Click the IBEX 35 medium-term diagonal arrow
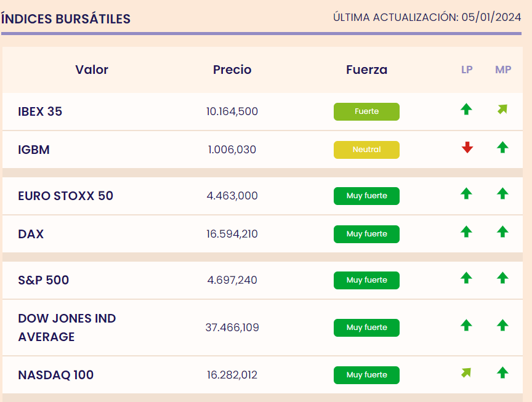The width and height of the screenshot is (532, 402). (x=502, y=110)
